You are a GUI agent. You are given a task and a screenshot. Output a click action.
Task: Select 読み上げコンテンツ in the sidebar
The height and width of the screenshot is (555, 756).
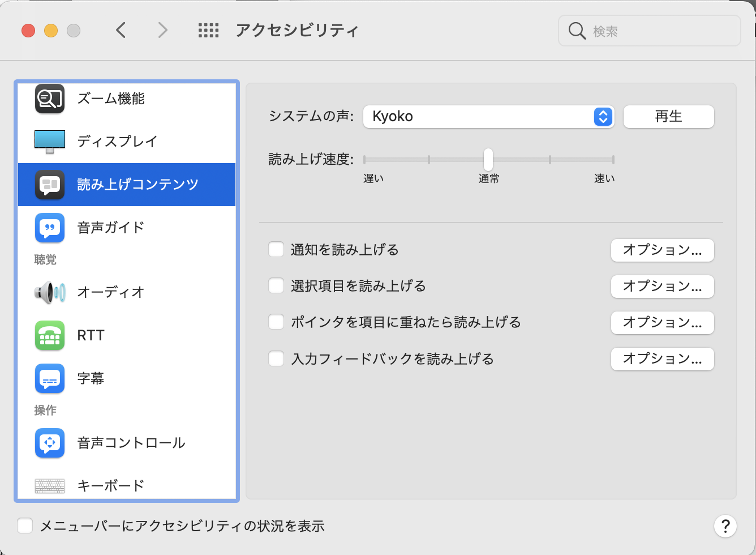click(127, 185)
